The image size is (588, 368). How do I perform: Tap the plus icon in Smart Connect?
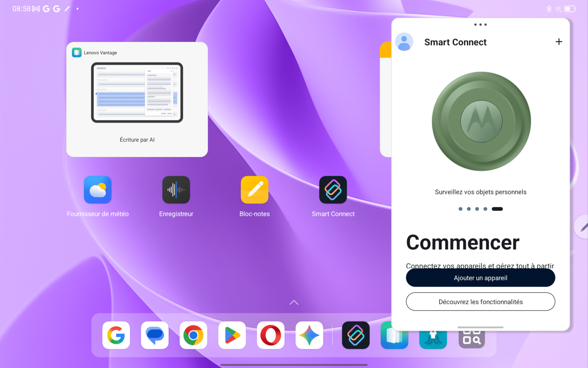pos(559,42)
